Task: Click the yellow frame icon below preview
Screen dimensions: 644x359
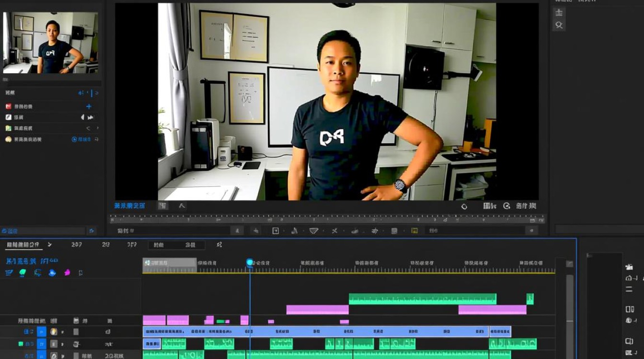Action: pyautogui.click(x=414, y=231)
